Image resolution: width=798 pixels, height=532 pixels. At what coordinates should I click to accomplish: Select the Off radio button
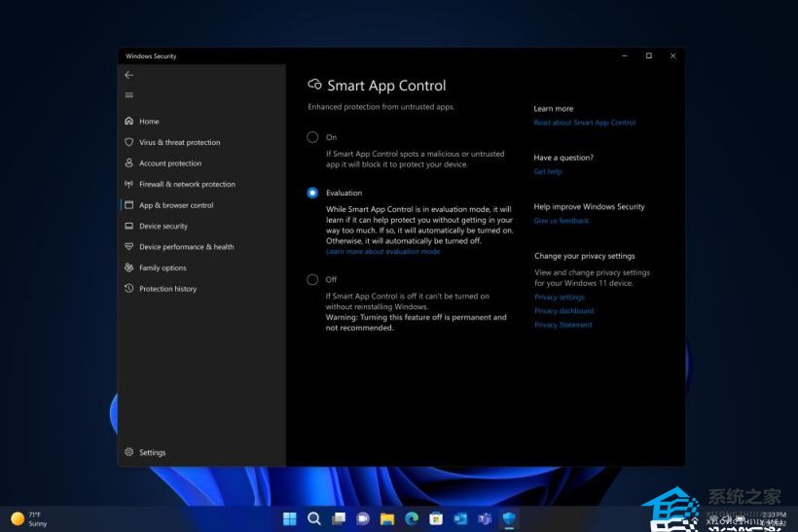tap(312, 279)
